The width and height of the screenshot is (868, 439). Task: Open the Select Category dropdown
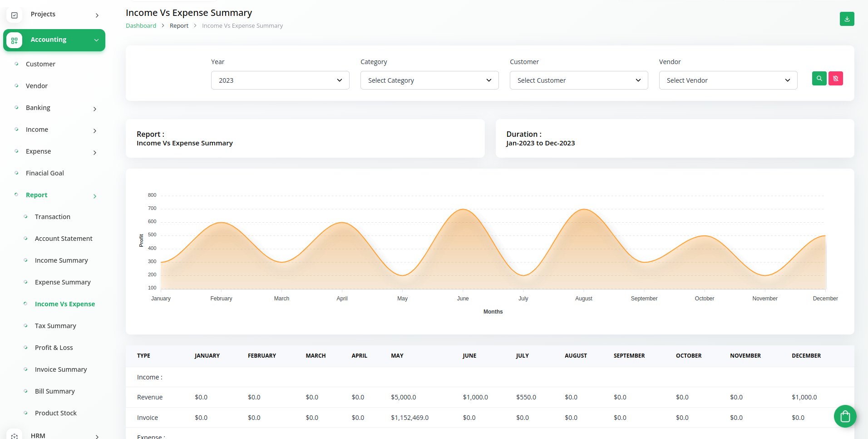(x=429, y=80)
